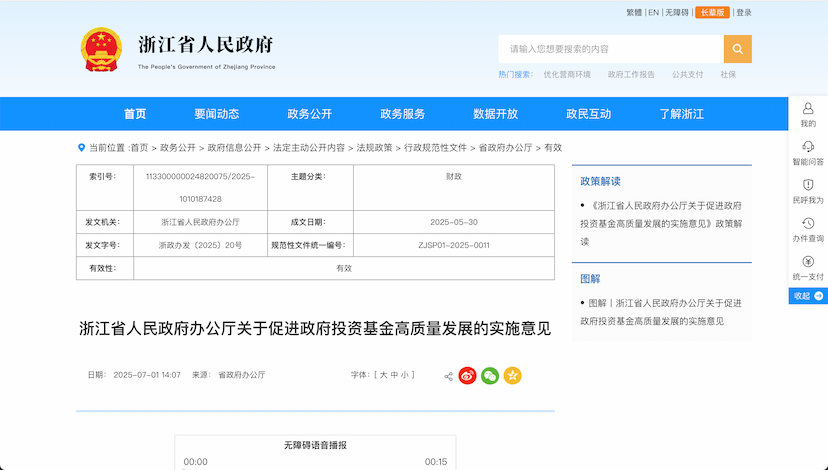Set font size to 中
The width and height of the screenshot is (828, 470).
click(x=394, y=375)
